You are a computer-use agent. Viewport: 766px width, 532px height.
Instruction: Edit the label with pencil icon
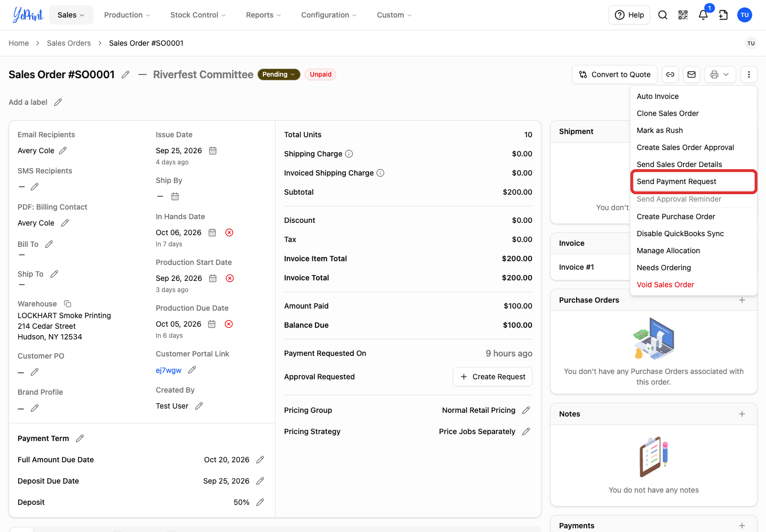(x=58, y=102)
